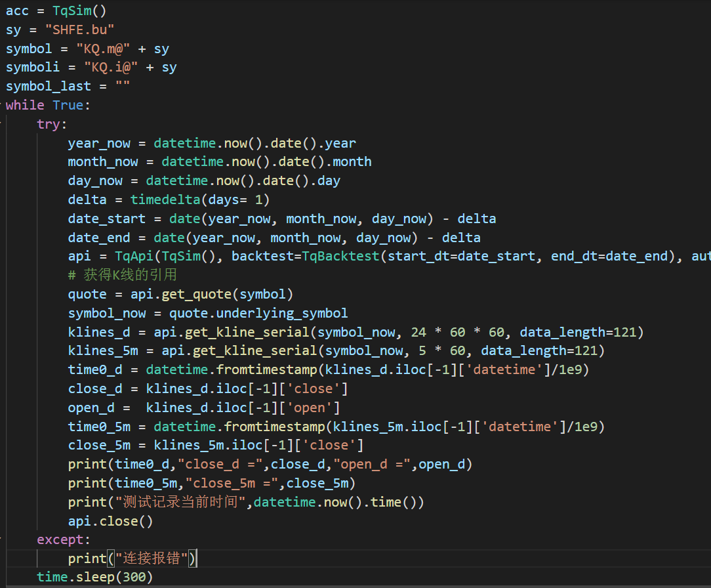Click the year_now variable assignment
The width and height of the screenshot is (711, 588).
[x=99, y=143]
